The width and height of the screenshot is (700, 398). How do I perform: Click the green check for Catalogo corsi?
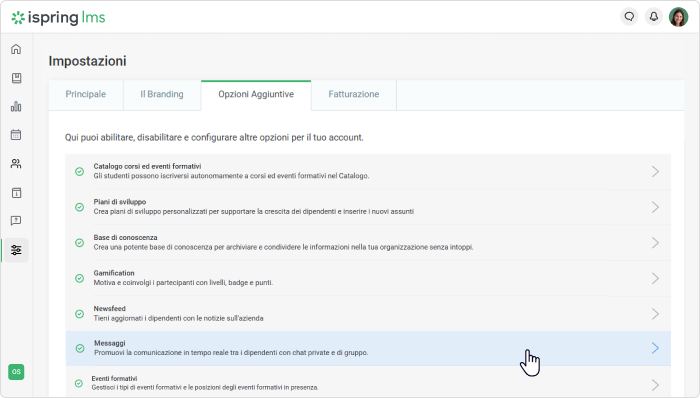tap(79, 171)
